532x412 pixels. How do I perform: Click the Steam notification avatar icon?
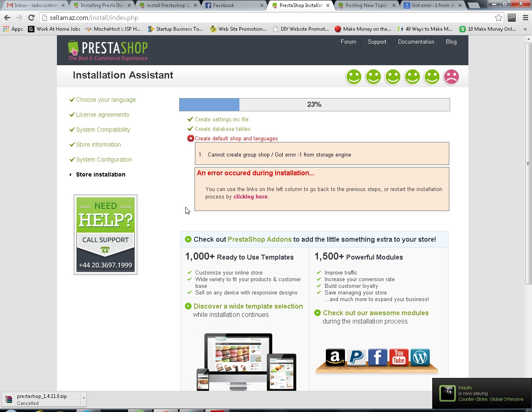[448, 393]
